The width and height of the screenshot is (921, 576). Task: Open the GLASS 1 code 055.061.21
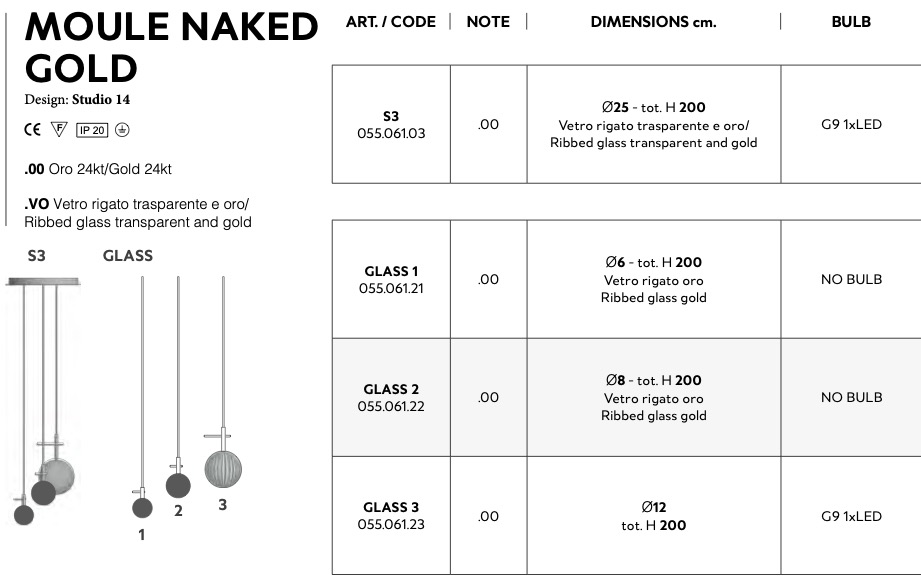click(391, 288)
